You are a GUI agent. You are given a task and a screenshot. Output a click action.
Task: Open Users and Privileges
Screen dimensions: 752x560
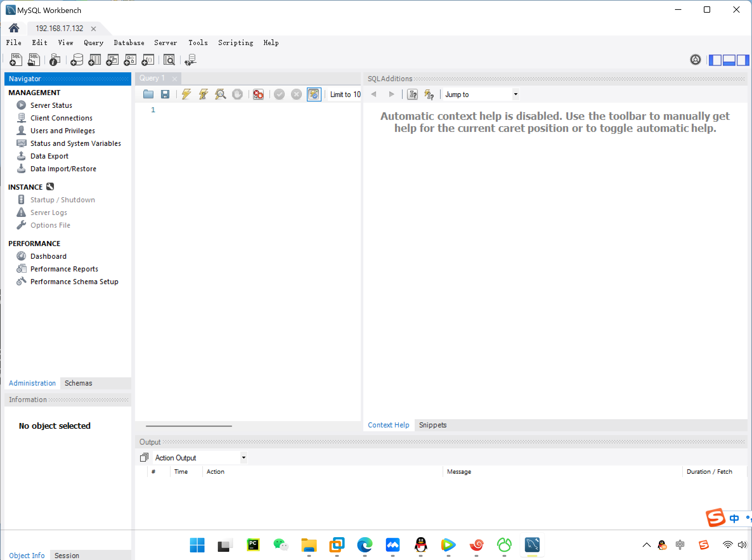pyautogui.click(x=62, y=131)
